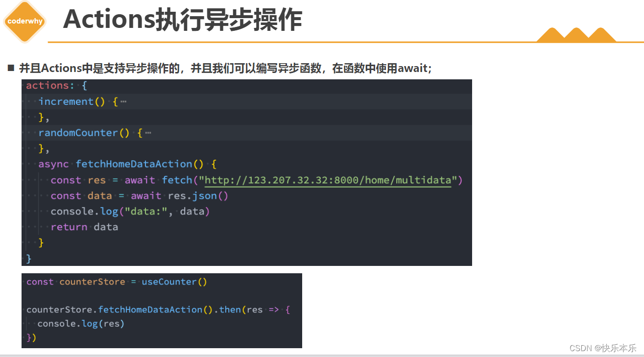
Task: Click the "actions: {" code line
Action: 56,86
